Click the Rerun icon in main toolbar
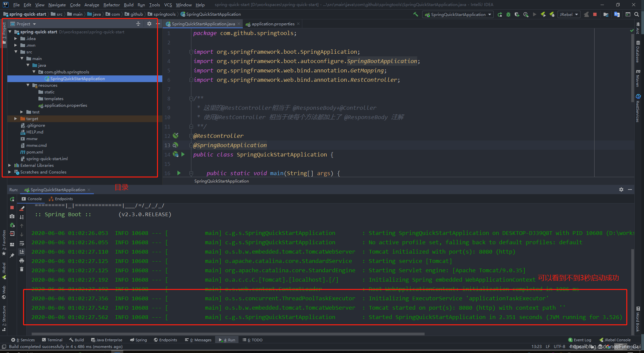 [500, 14]
